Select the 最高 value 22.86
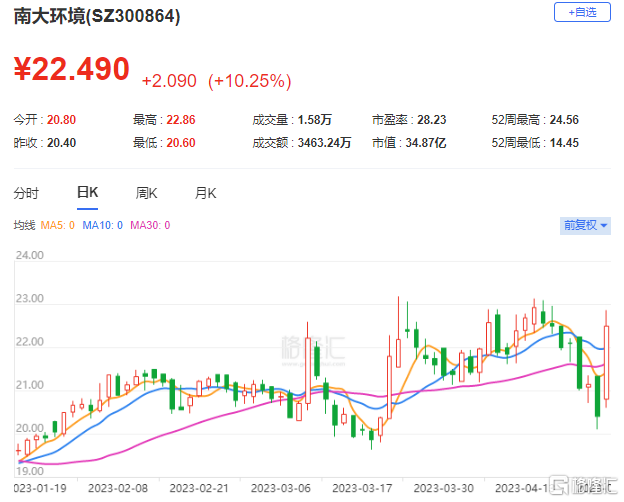Image resolution: width=624 pixels, height=502 pixels. (181, 120)
